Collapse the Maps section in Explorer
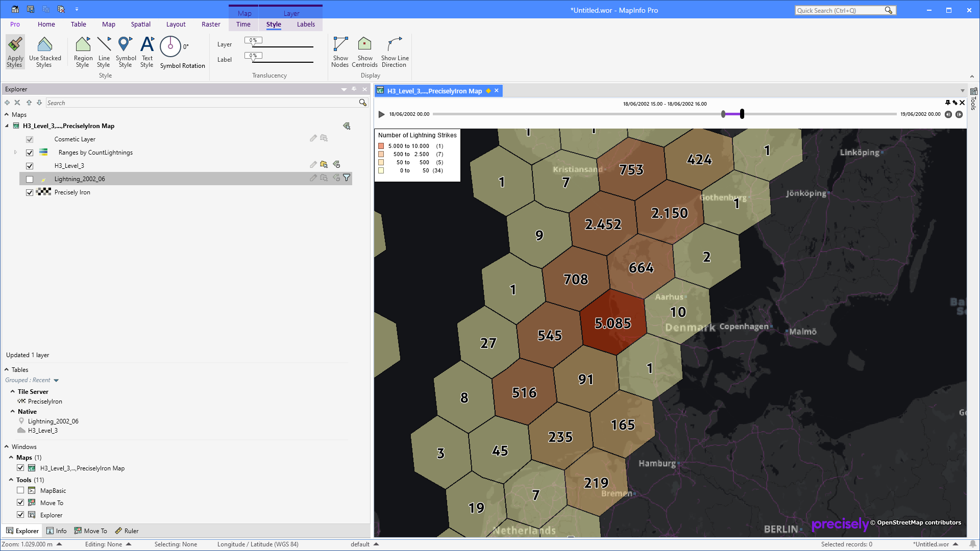The width and height of the screenshot is (980, 551). click(6, 114)
